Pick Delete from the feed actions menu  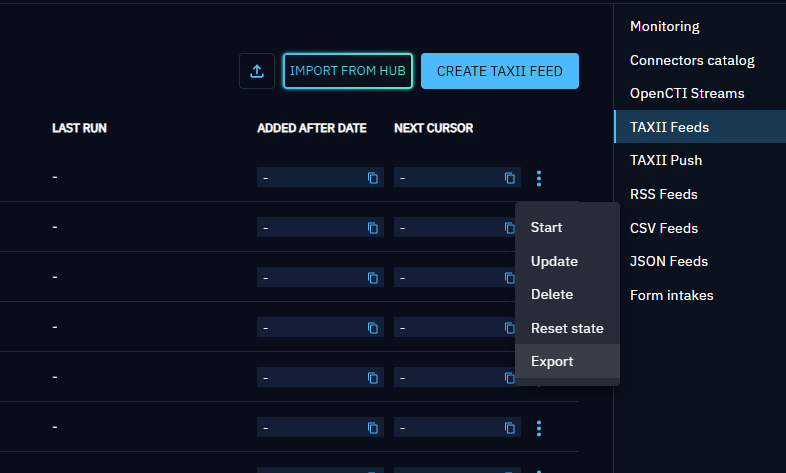click(552, 294)
